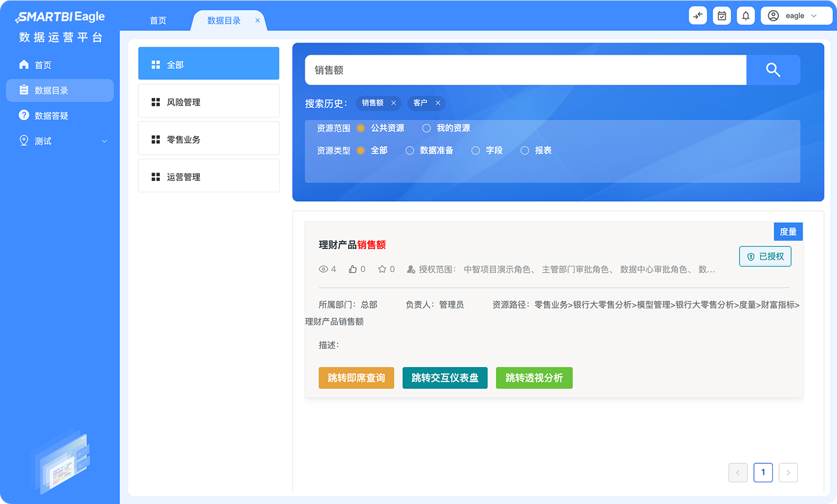Click the collapse arrows icon in header
The image size is (837, 504).
point(698,16)
